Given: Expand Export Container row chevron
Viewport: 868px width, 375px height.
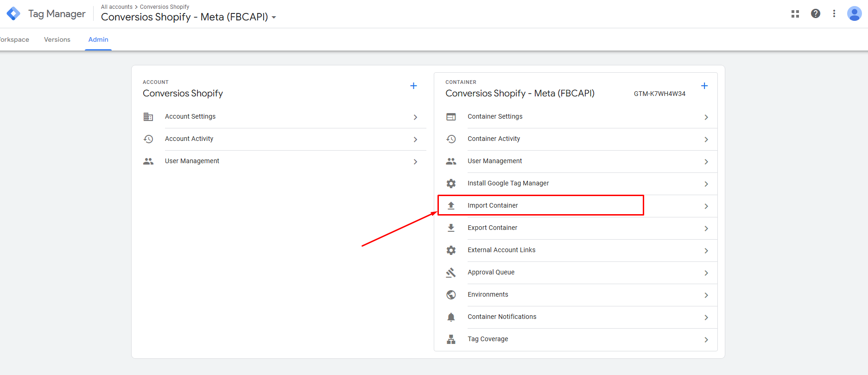Looking at the screenshot, I should point(706,229).
